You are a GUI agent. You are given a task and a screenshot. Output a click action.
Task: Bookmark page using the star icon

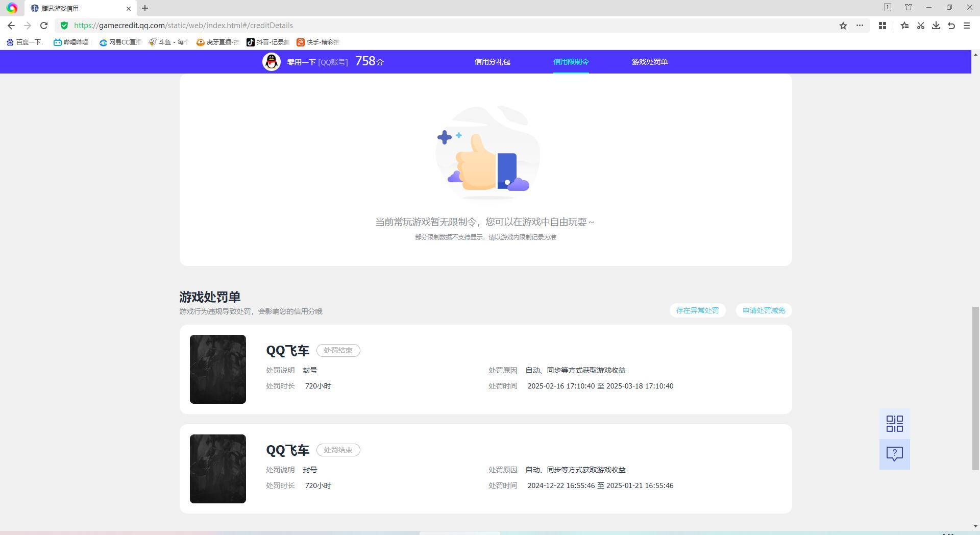843,26
